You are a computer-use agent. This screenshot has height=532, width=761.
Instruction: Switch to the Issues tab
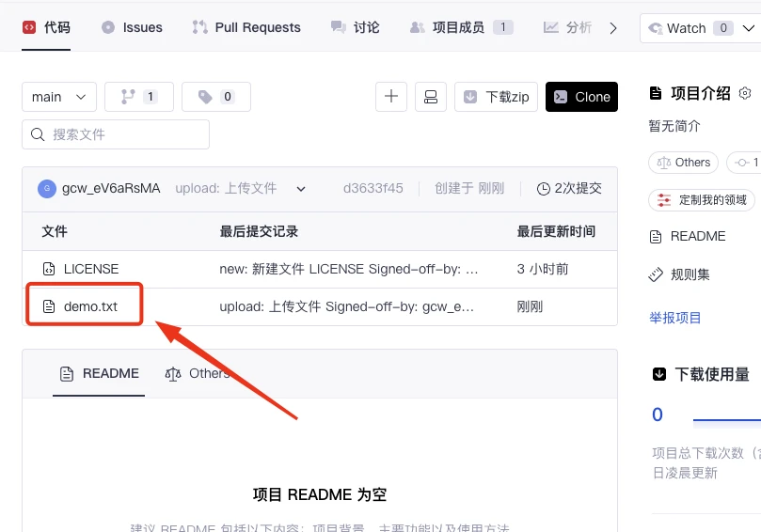pos(132,27)
